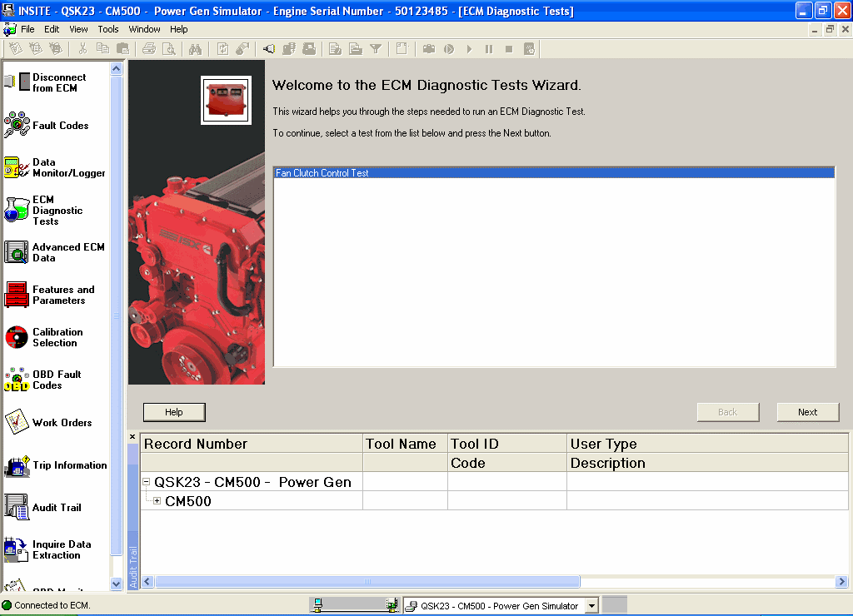Collapse the QSK23 - CM500 - Power Gen node
This screenshot has height=616, width=853.
[x=147, y=482]
